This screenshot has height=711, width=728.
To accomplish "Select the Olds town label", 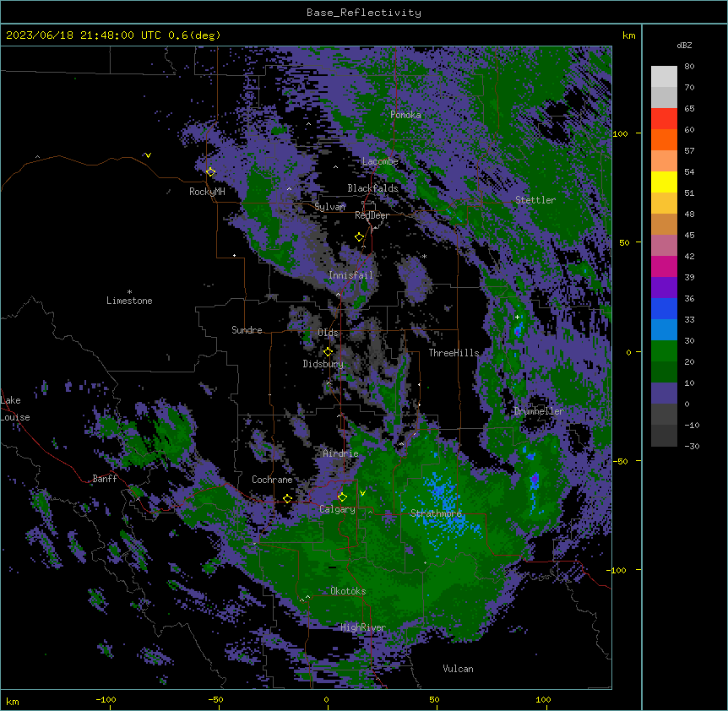I will [328, 333].
